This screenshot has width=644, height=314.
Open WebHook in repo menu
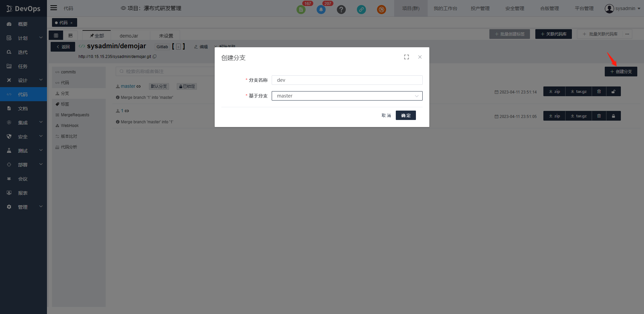[x=79, y=126]
